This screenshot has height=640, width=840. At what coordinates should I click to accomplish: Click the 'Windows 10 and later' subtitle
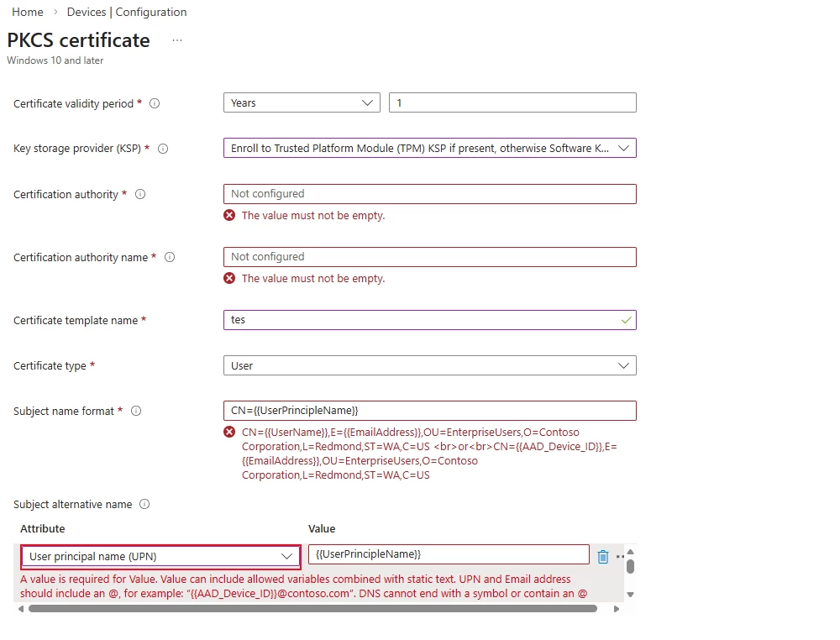point(55,60)
